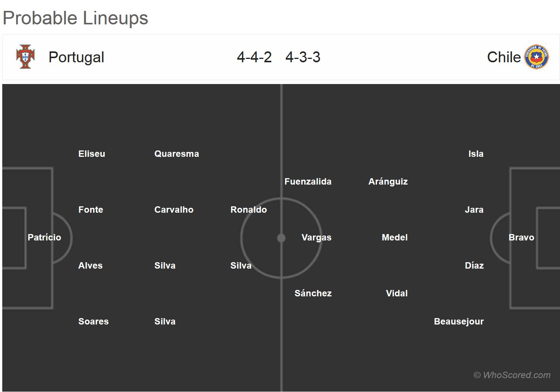Select the 4-3-3 formation label

(x=303, y=57)
